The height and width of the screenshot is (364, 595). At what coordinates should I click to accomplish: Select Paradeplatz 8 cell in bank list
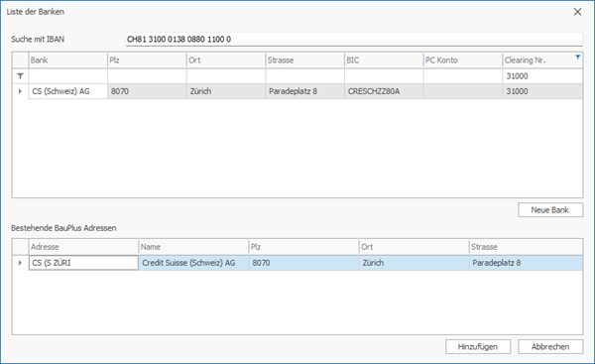(x=304, y=91)
